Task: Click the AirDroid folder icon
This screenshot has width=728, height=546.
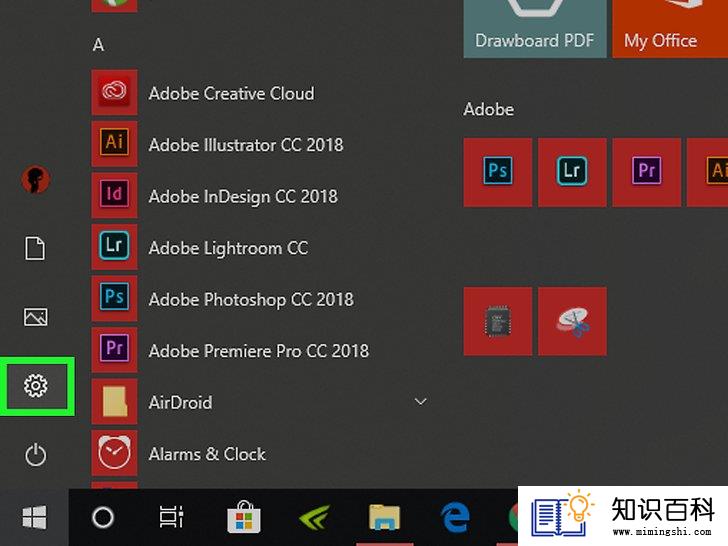Action: (114, 402)
